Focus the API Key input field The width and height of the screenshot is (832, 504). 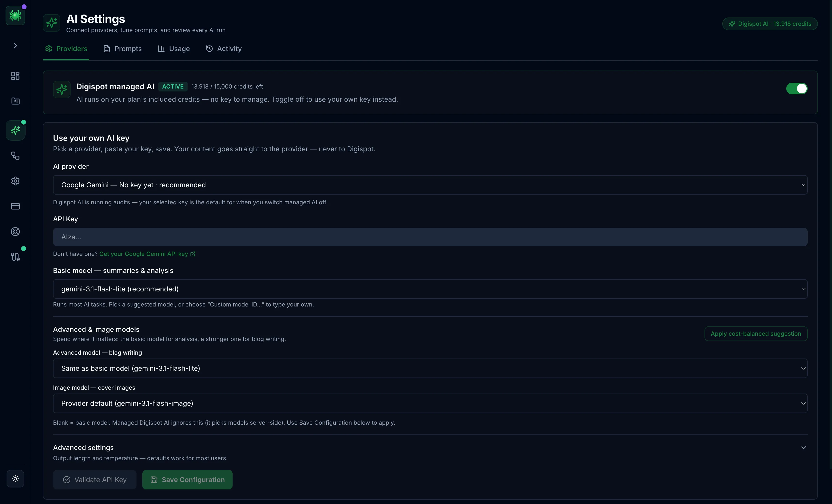pyautogui.click(x=430, y=237)
